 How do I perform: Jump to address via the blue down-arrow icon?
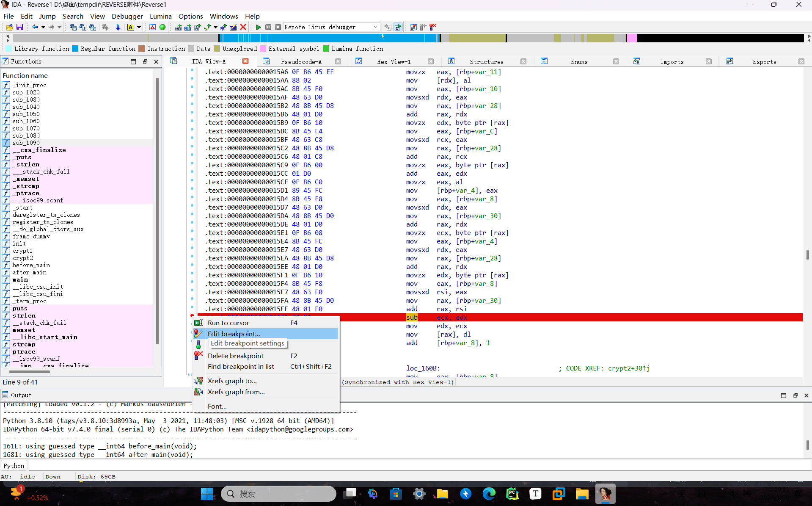pyautogui.click(x=118, y=27)
